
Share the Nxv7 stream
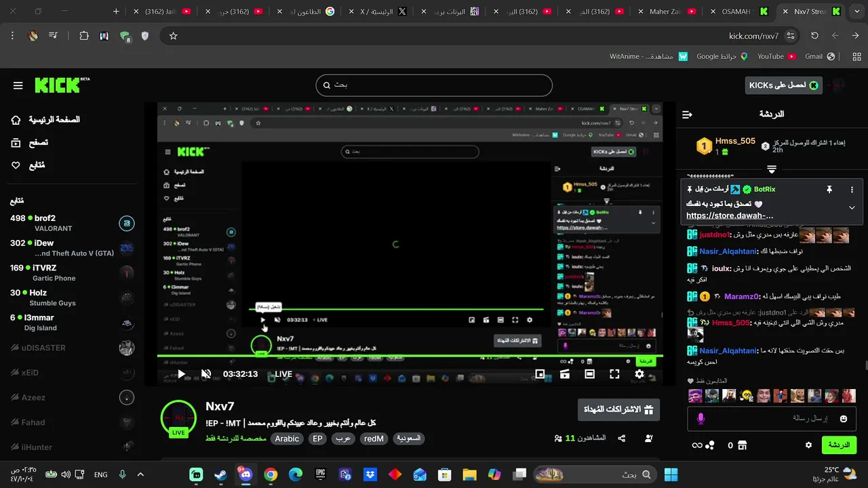point(622,439)
